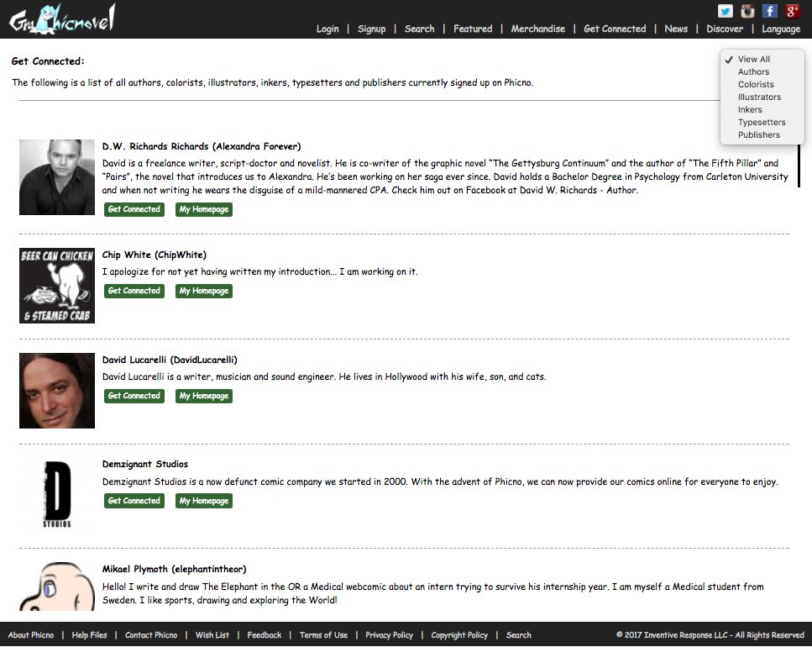Image resolution: width=812 pixels, height=647 pixels.
Task: Click David Lucarelli's profile photo
Action: coord(57,391)
